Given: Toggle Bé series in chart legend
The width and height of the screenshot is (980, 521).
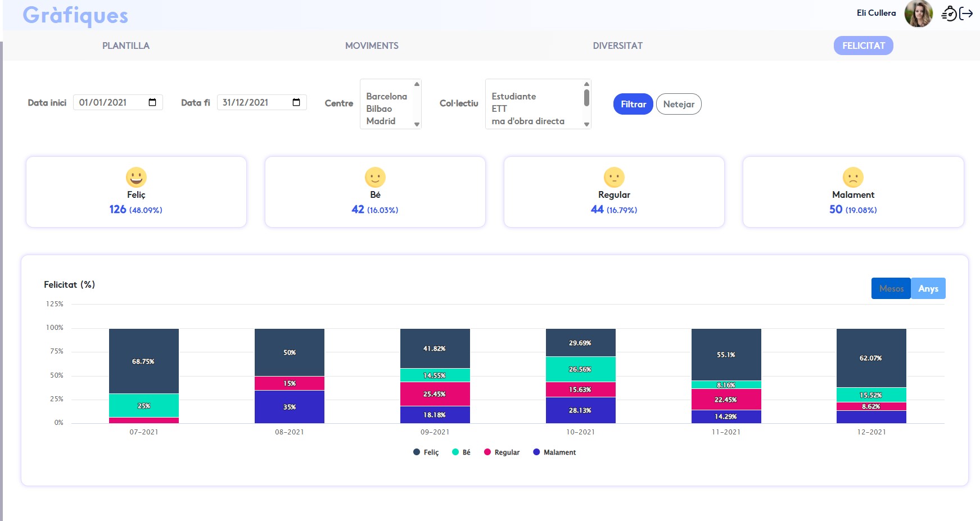Looking at the screenshot, I should pos(462,452).
